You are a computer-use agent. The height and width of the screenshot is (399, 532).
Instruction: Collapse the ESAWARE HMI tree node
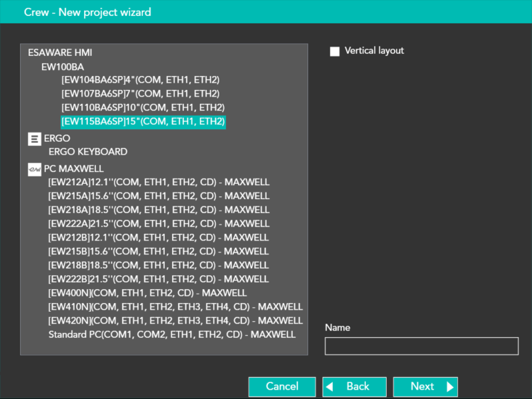(x=60, y=53)
